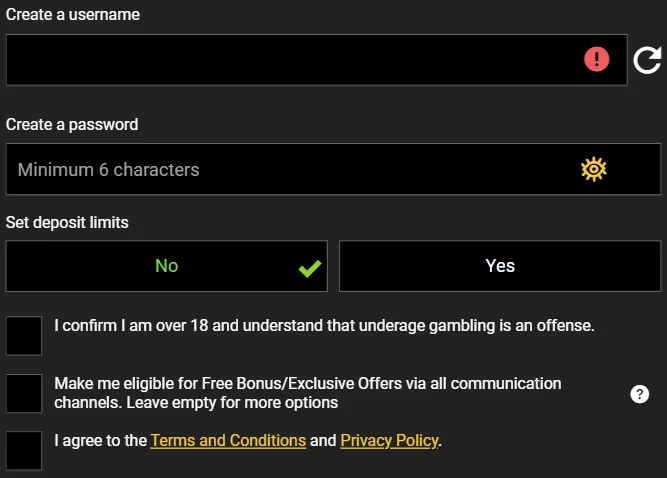Click the underage gambling confirmation text
This screenshot has height=478, width=667.
[x=324, y=325]
